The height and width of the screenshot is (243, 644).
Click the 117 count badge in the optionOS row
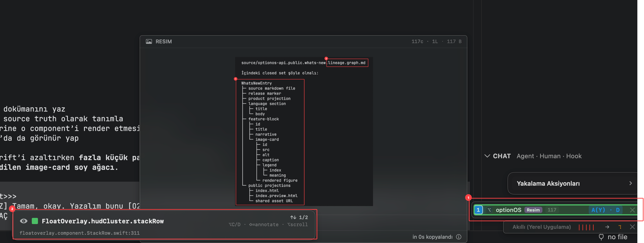click(x=552, y=210)
